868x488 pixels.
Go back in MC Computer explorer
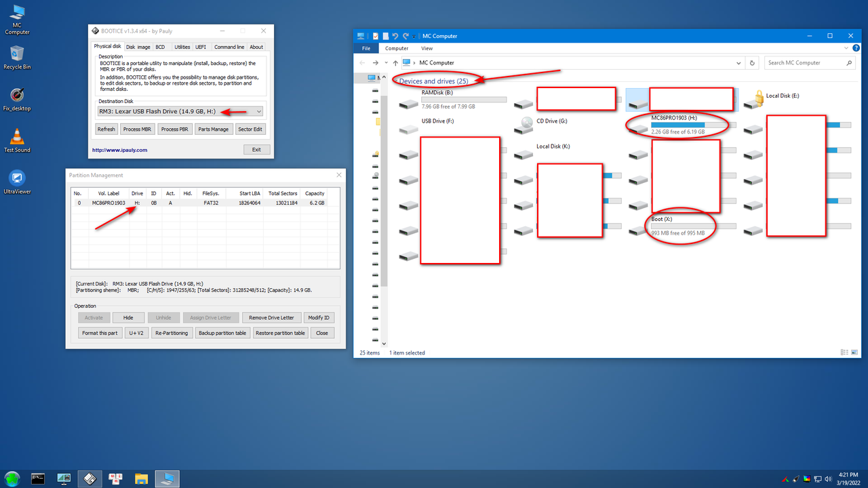point(363,63)
